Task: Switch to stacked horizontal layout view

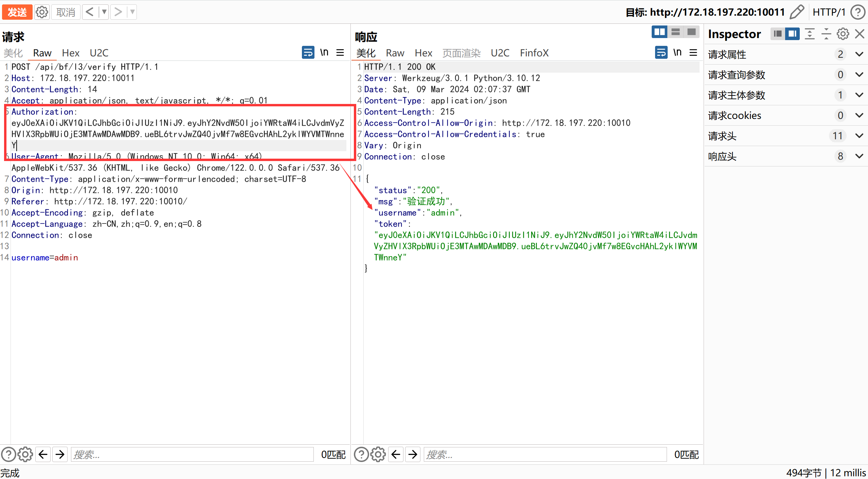Action: coord(675,32)
